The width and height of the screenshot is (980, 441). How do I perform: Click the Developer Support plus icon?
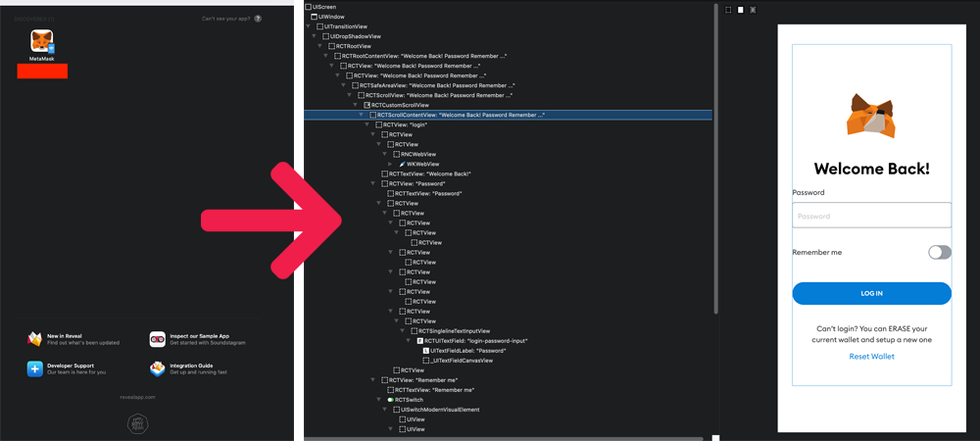click(35, 368)
